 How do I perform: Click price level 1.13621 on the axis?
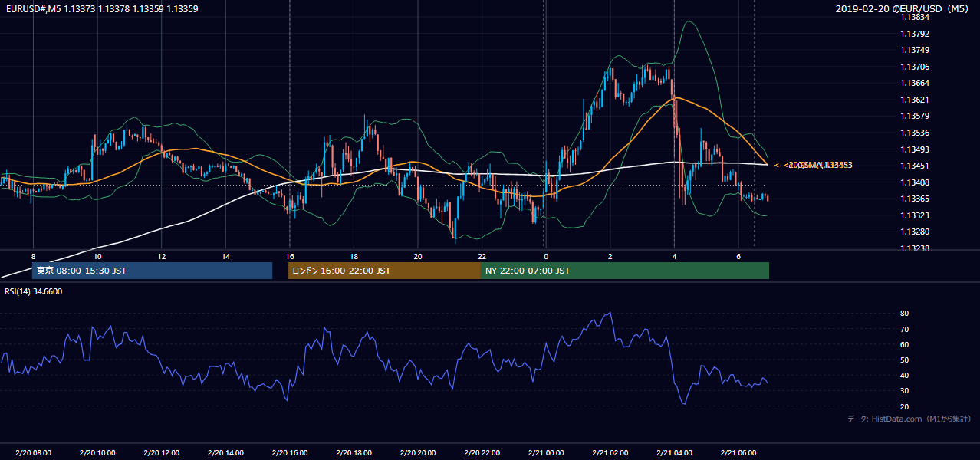point(915,100)
